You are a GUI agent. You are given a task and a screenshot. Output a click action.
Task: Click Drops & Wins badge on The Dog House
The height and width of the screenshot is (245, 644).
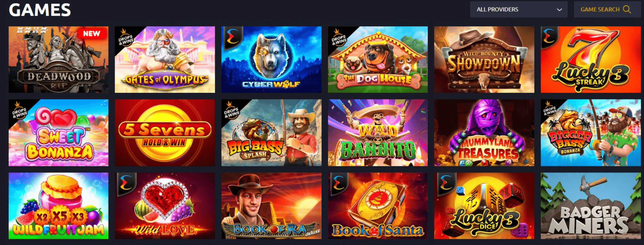click(339, 38)
